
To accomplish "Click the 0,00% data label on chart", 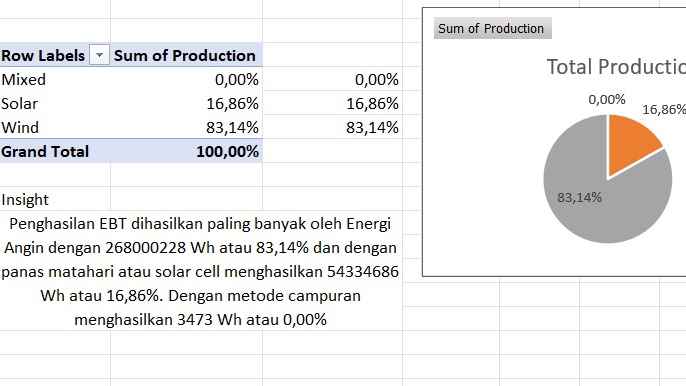I will point(606,99).
